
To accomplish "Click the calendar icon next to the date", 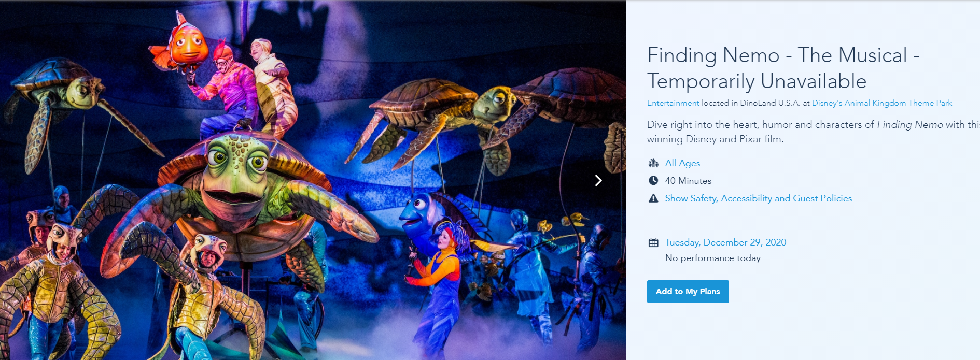I will point(653,242).
